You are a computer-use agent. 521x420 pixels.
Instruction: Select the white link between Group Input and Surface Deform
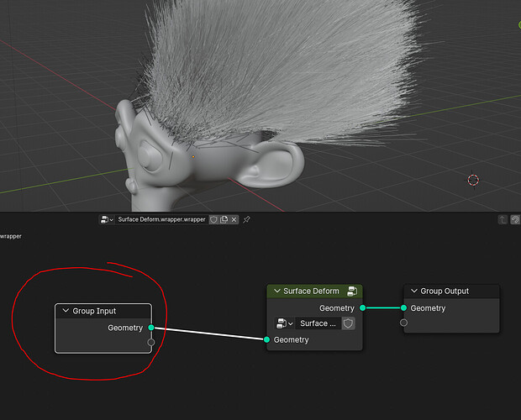tap(209, 333)
